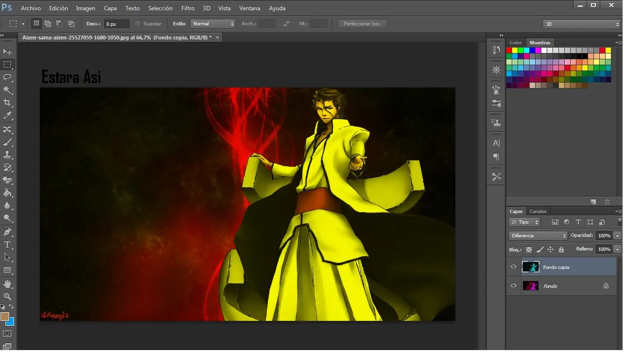Open the Capa menu

[x=110, y=8]
